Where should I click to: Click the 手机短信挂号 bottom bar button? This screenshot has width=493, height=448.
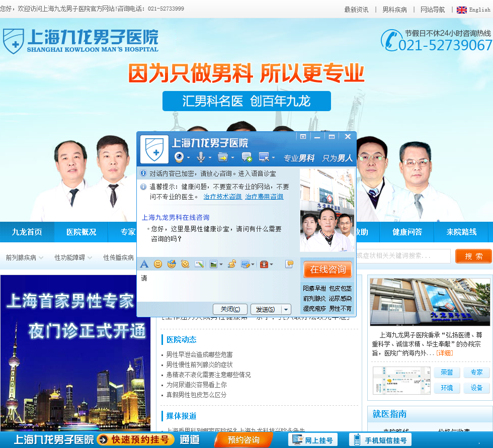380,440
